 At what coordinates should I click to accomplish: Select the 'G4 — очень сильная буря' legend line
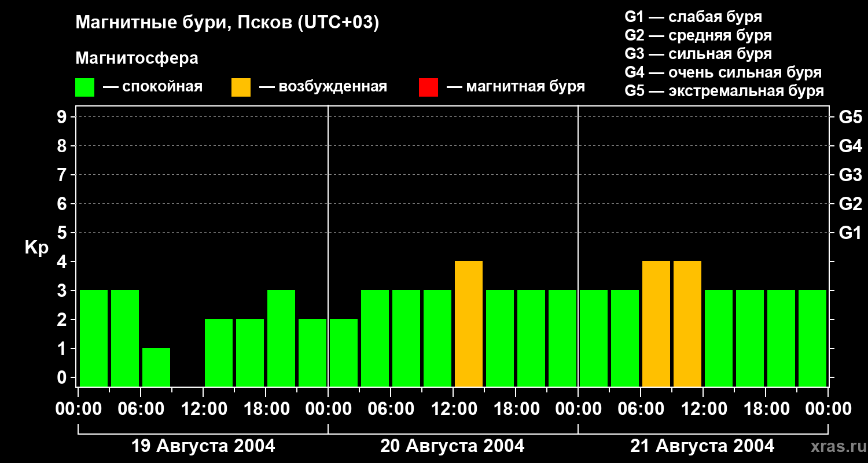(x=723, y=72)
